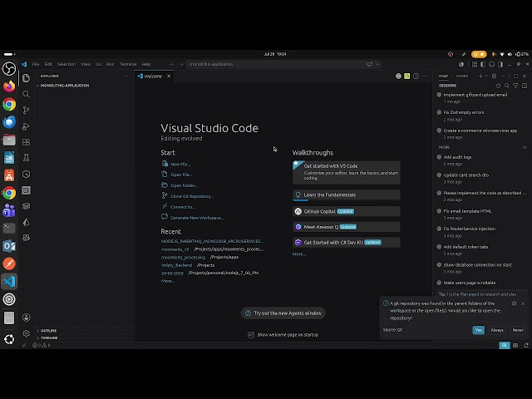The height and width of the screenshot is (399, 532).
Task: Expand the OUTLINE section
Action: coord(84,331)
